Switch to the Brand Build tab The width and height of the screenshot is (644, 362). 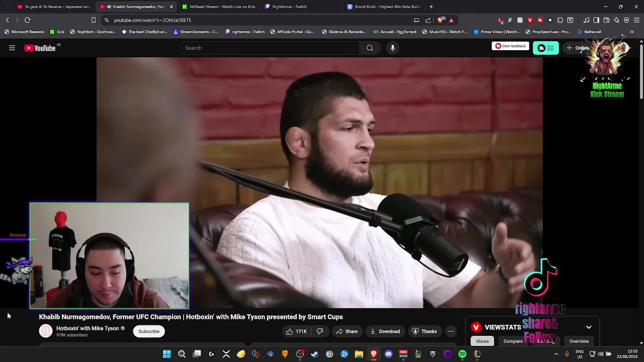tap(384, 7)
